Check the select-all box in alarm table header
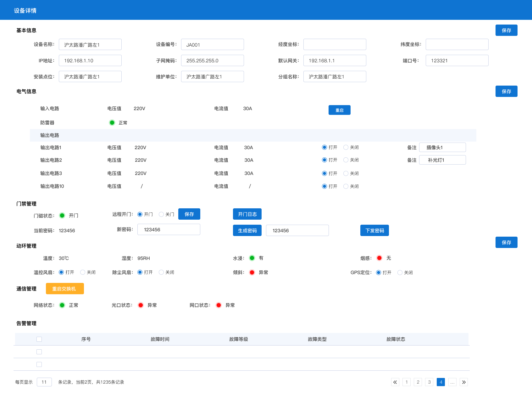Viewport: 532px width, 394px height. pos(39,339)
